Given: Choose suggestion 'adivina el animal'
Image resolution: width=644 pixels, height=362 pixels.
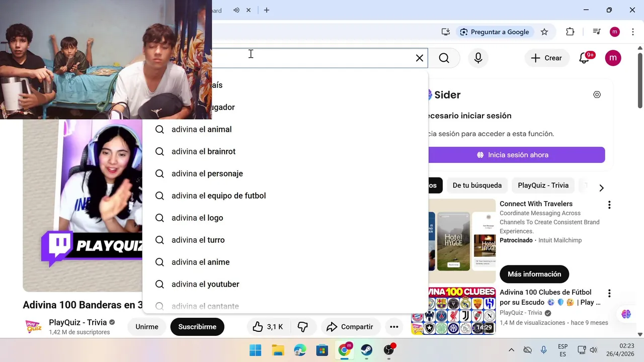Looking at the screenshot, I should click(285, 129).
